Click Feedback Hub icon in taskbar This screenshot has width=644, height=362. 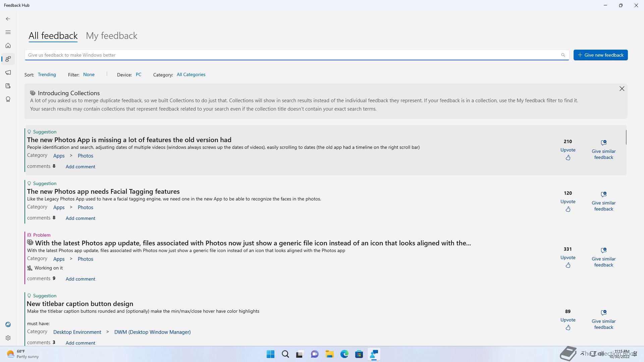(x=374, y=354)
